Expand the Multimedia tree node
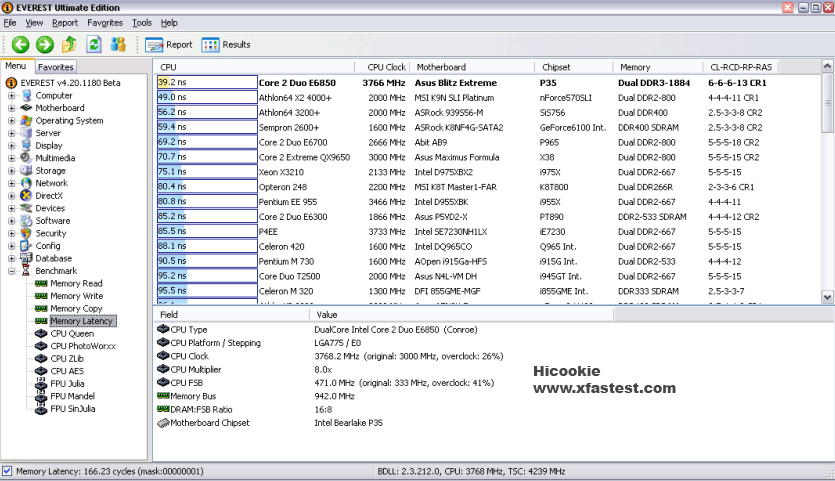The height and width of the screenshot is (481, 835). (x=11, y=158)
